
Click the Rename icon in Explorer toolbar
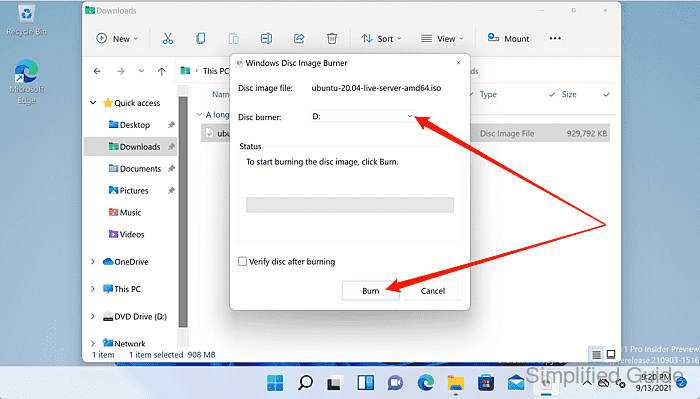click(266, 39)
